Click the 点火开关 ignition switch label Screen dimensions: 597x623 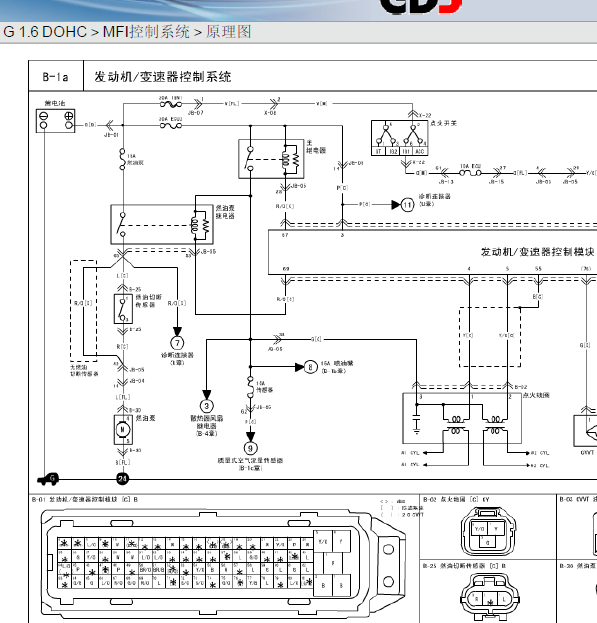point(443,123)
